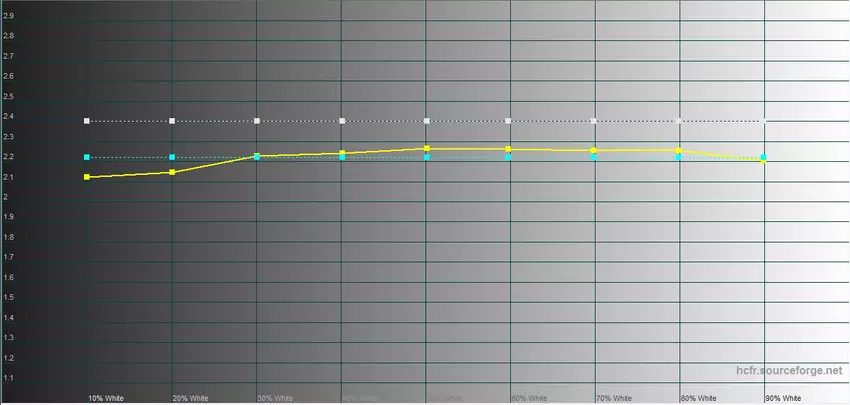The width and height of the screenshot is (850, 405).
Task: Click the 2.4 value on the y-axis
Action: 9,117
